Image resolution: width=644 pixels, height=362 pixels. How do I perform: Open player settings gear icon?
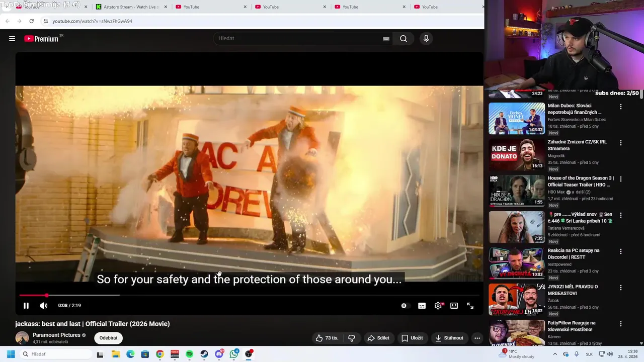coord(438,306)
